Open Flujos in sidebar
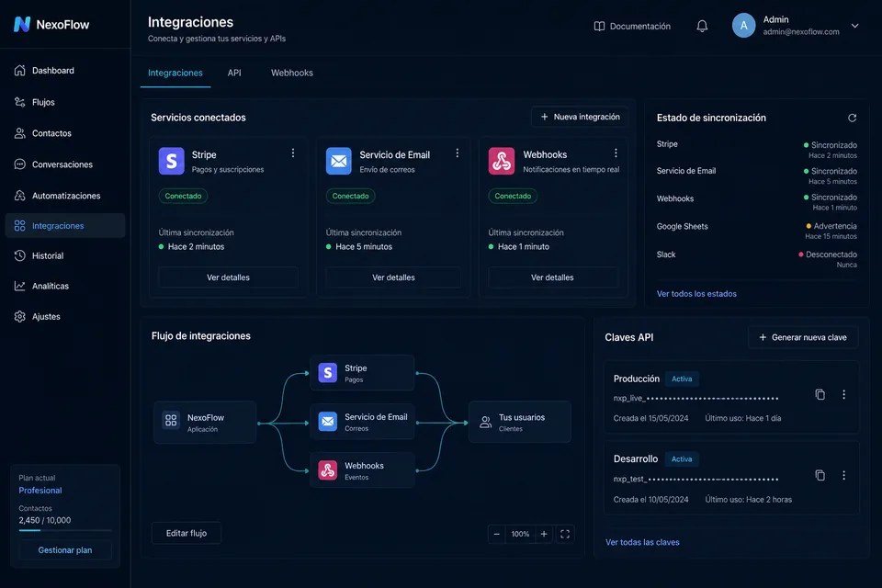The height and width of the screenshot is (588, 882). point(65,102)
